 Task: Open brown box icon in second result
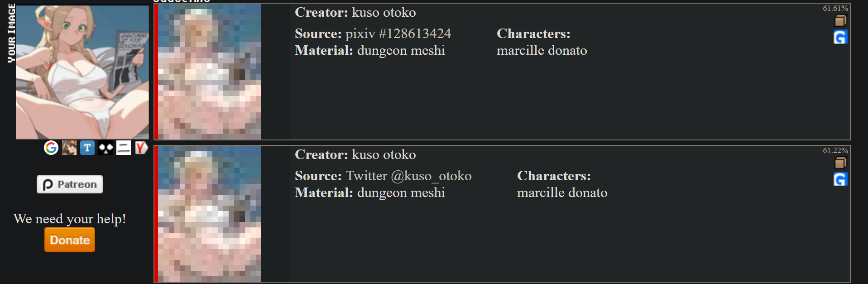[x=840, y=163]
